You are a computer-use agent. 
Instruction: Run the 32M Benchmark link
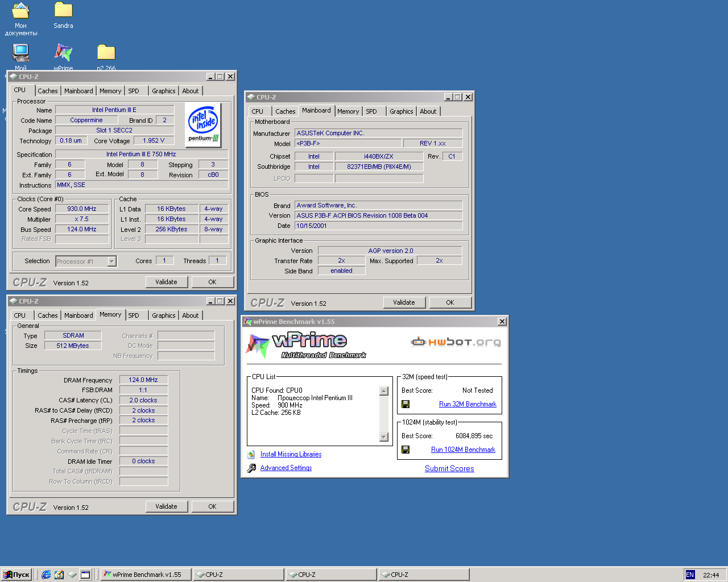[x=468, y=404]
